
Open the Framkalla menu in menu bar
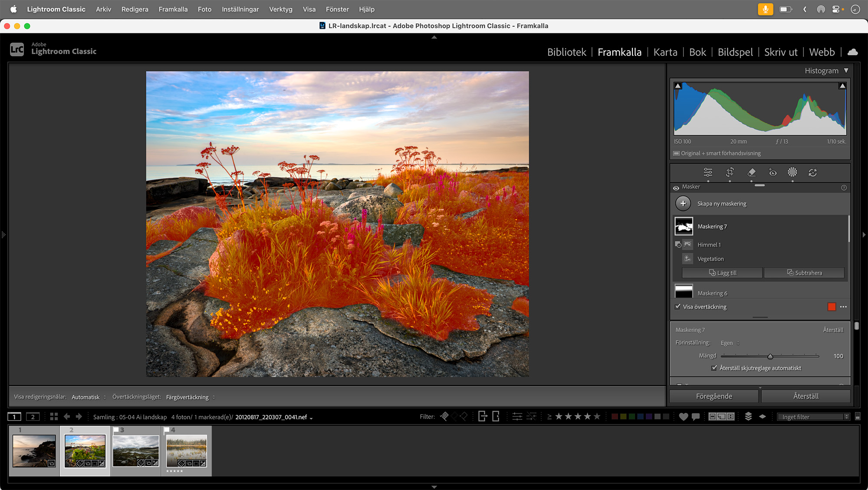[x=173, y=9]
